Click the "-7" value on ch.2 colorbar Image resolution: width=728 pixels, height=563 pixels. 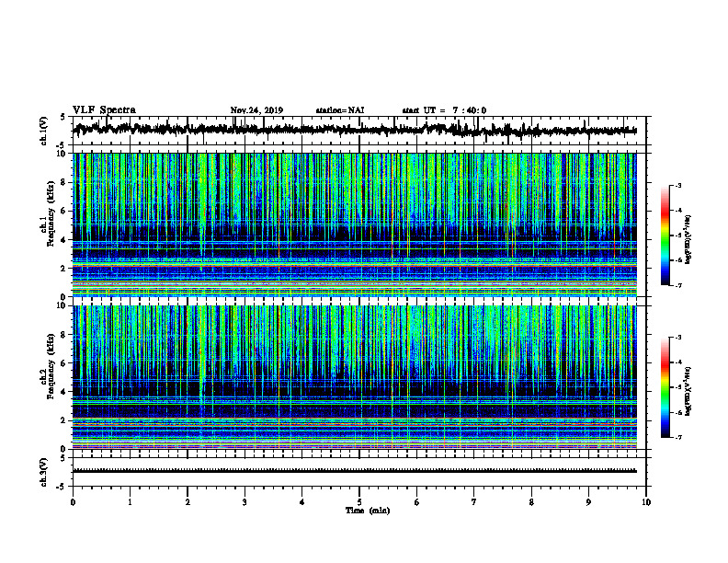(677, 438)
